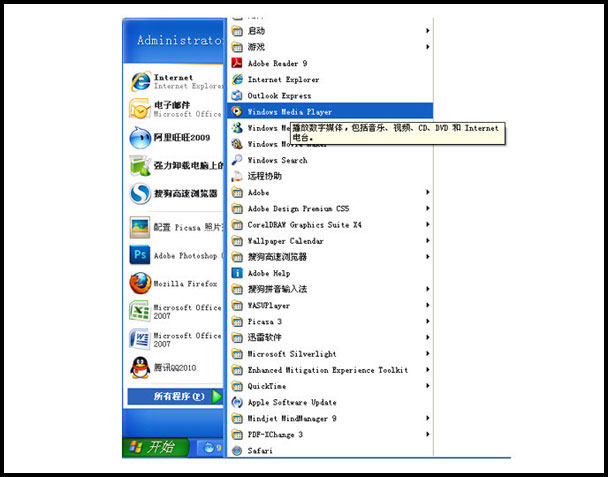Image resolution: width=608 pixels, height=477 pixels.
Task: Click the 所有程序(P) button
Action: [175, 396]
